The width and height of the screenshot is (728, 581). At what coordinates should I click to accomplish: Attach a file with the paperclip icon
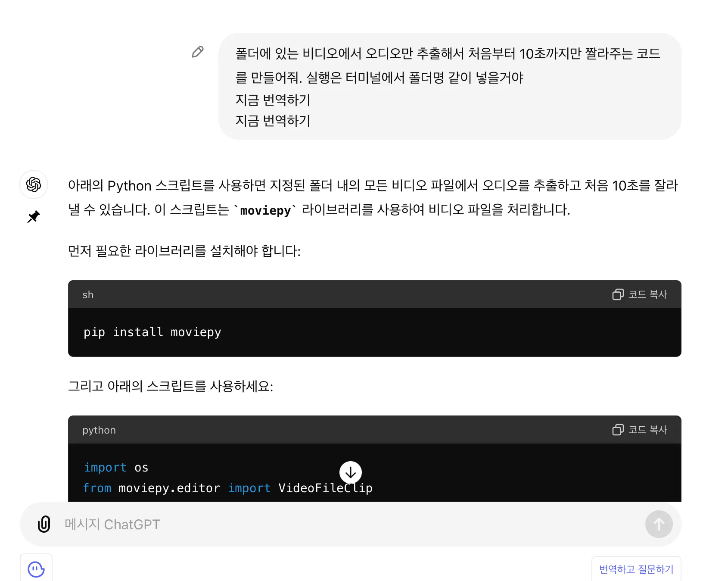point(44,524)
